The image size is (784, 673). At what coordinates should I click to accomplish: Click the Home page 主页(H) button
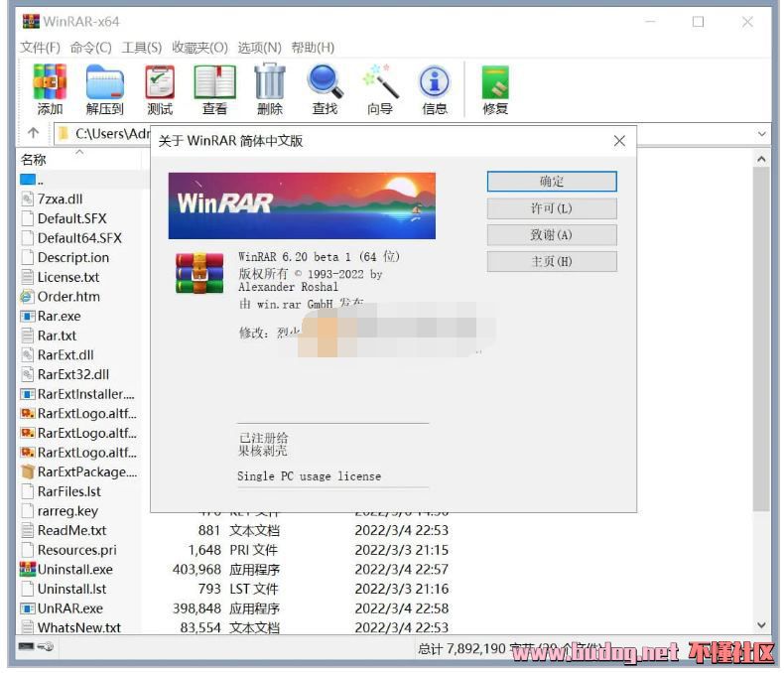click(x=552, y=261)
